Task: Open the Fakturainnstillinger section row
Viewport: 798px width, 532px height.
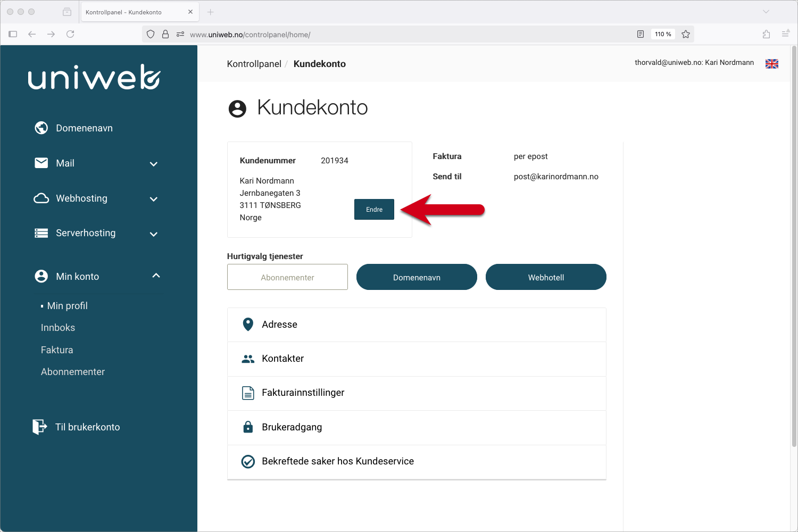Action: pos(417,393)
